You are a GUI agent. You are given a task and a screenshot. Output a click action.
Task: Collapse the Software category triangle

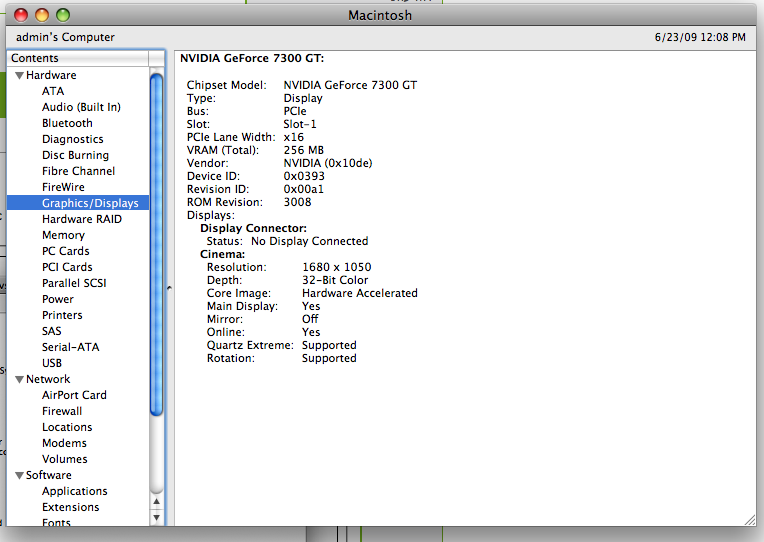coord(19,476)
